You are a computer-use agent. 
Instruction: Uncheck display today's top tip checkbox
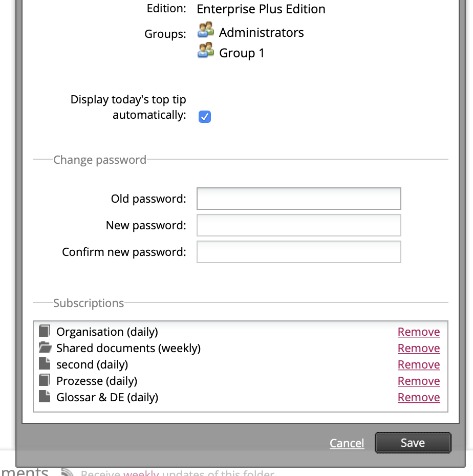point(205,117)
